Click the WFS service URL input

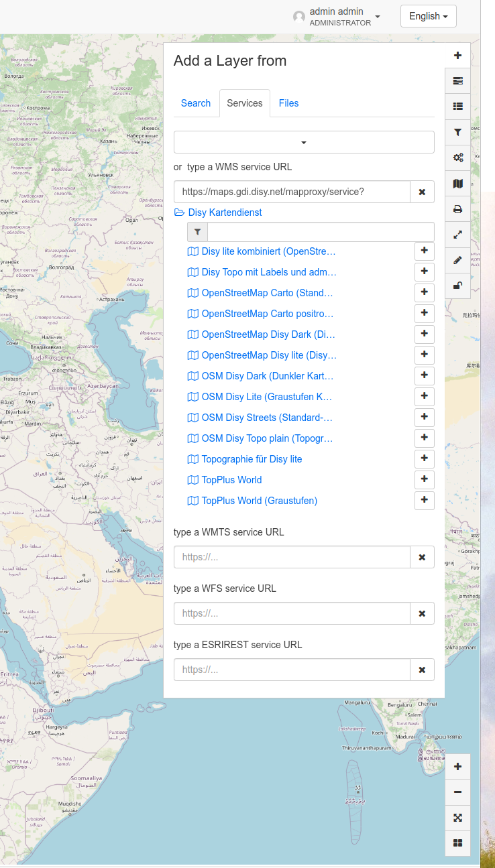click(x=292, y=613)
